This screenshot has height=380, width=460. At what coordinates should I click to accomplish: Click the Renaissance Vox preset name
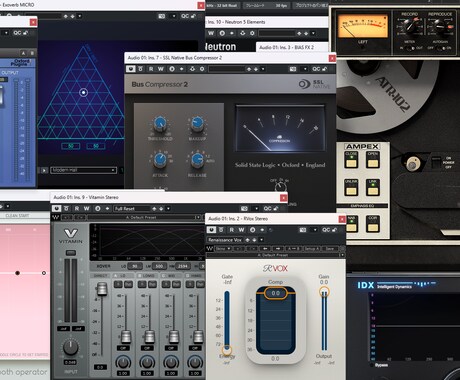[225, 240]
